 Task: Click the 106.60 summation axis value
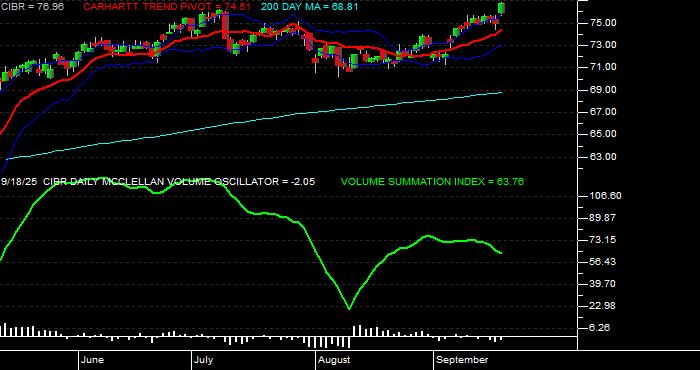(606, 196)
